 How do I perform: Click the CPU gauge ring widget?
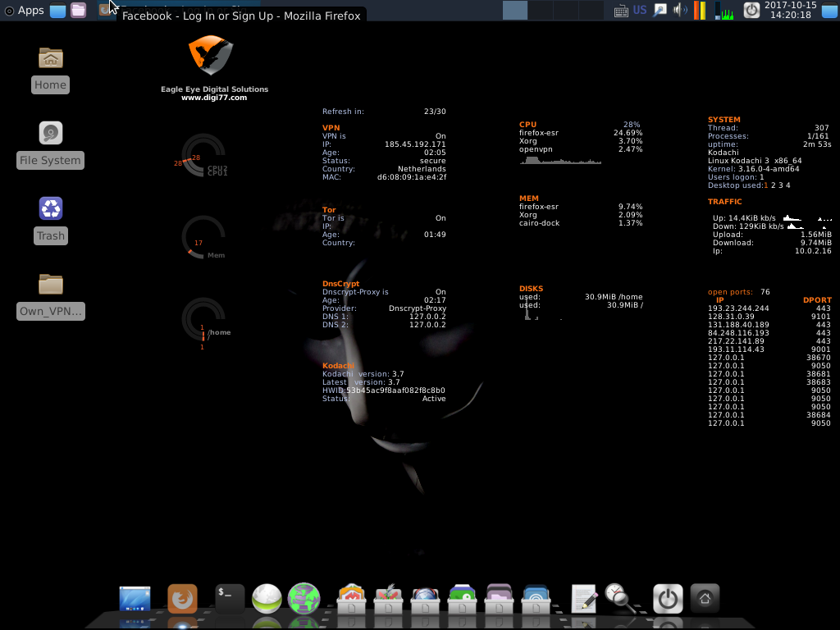tap(203, 155)
